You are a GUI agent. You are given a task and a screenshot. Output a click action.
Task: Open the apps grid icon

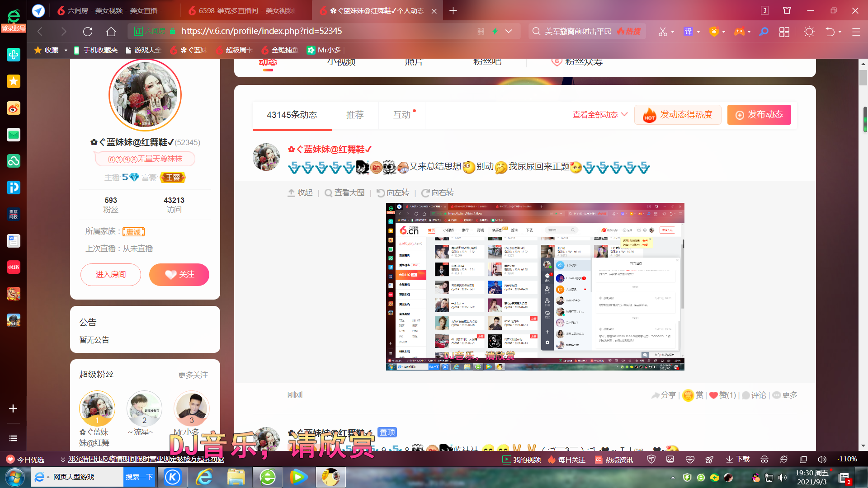pos(784,32)
